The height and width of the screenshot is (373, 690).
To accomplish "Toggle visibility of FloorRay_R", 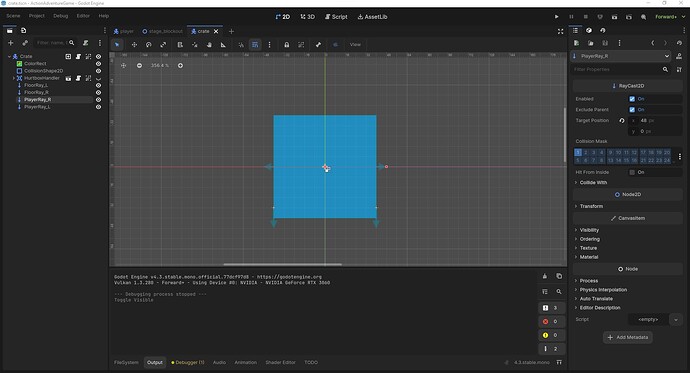I will [x=99, y=92].
